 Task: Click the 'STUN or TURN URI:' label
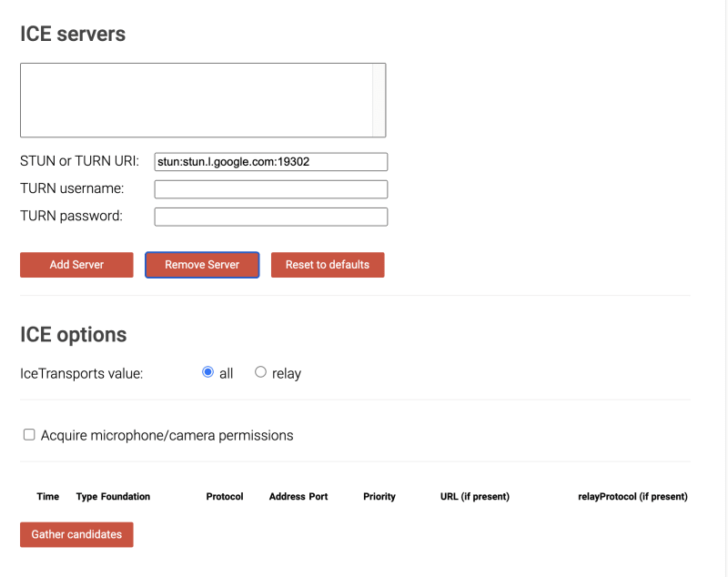tap(79, 160)
